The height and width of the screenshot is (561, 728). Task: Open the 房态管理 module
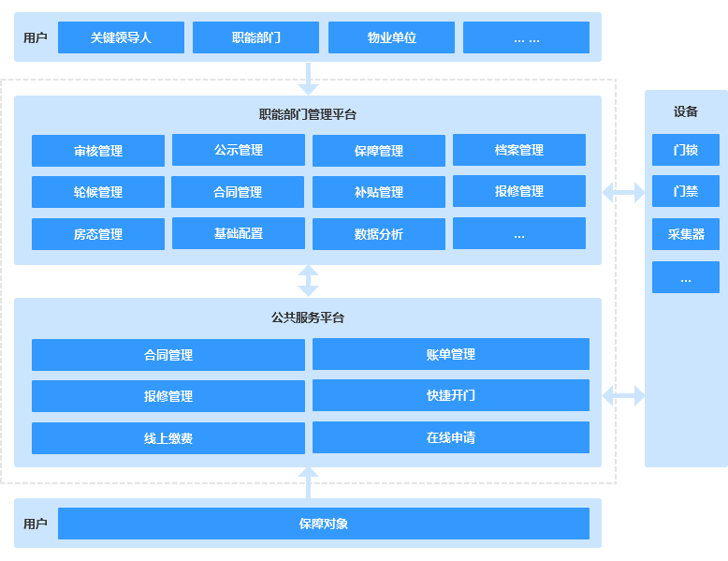click(x=98, y=234)
